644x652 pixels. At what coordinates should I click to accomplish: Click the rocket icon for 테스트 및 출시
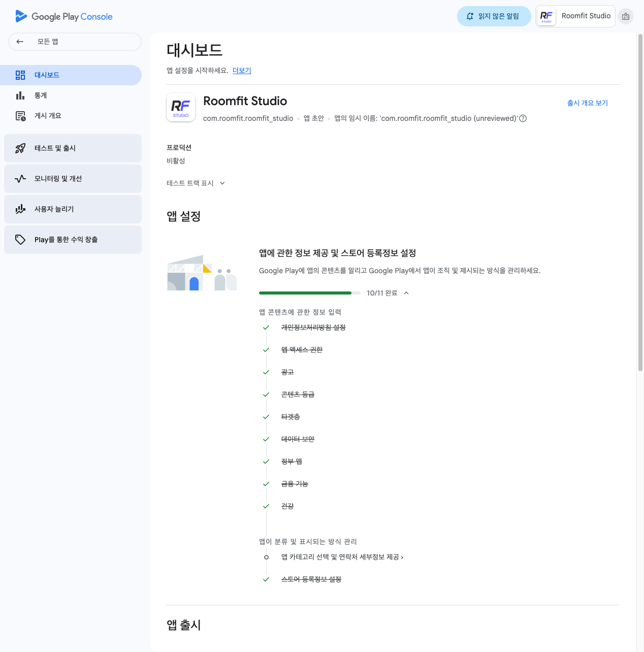click(20, 148)
